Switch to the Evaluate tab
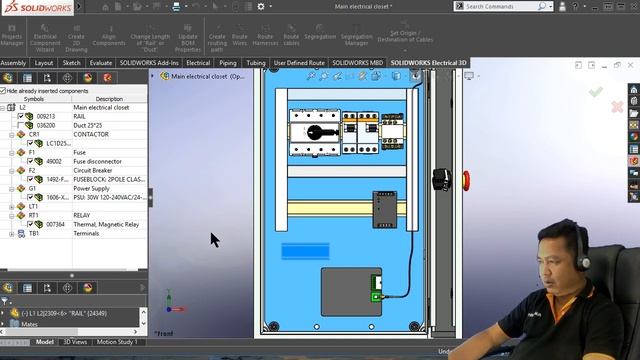The height and width of the screenshot is (360, 640). point(101,63)
